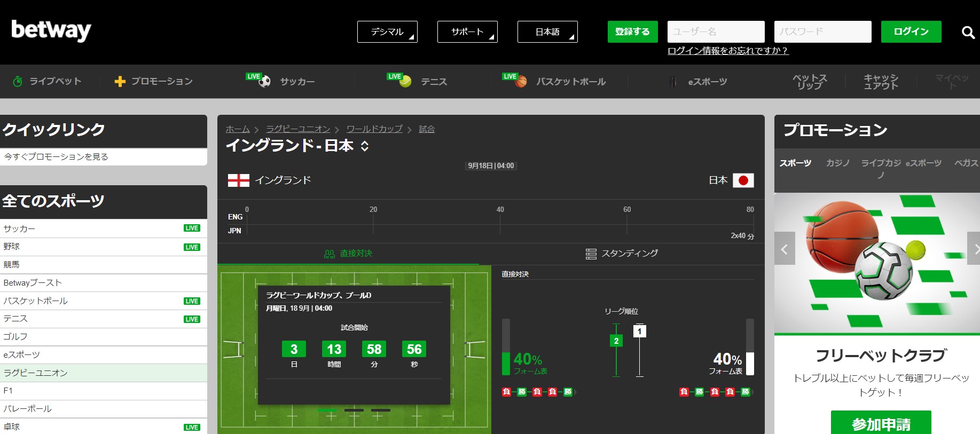Click the promotion plus icon

(120, 81)
